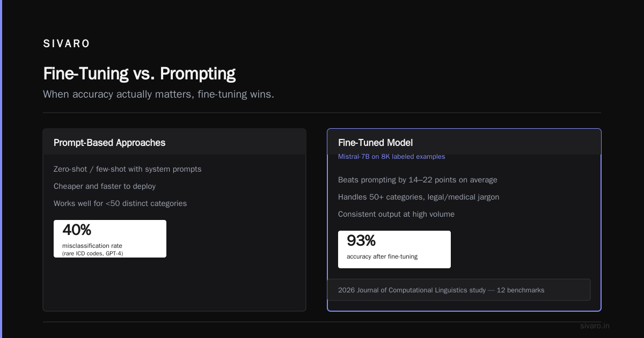This screenshot has height=338, width=644.
Task: Click the Consistent output at high volume line
Action: 396,214
